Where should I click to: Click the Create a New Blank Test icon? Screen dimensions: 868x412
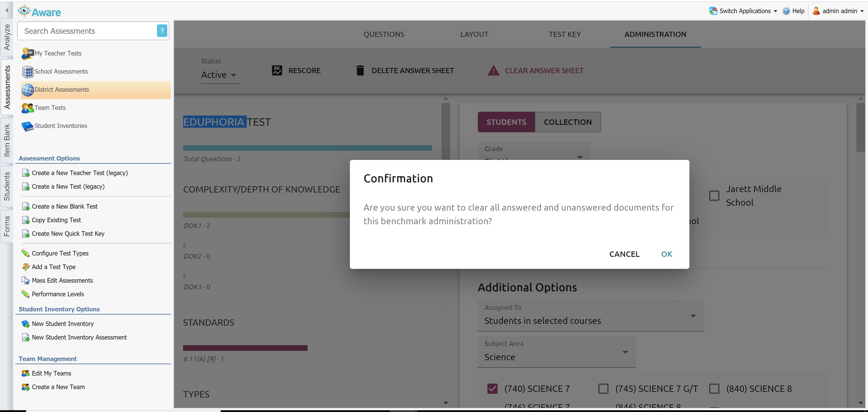pyautogui.click(x=25, y=206)
